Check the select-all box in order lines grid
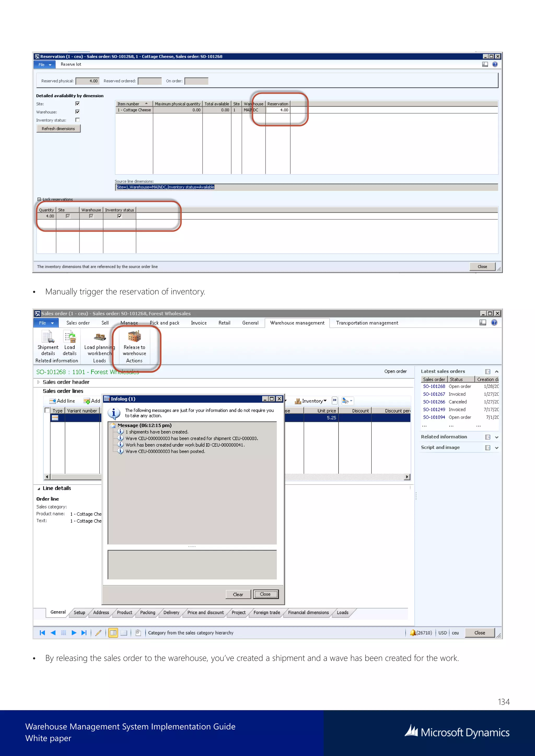The width and height of the screenshot is (535, 756). click(47, 410)
